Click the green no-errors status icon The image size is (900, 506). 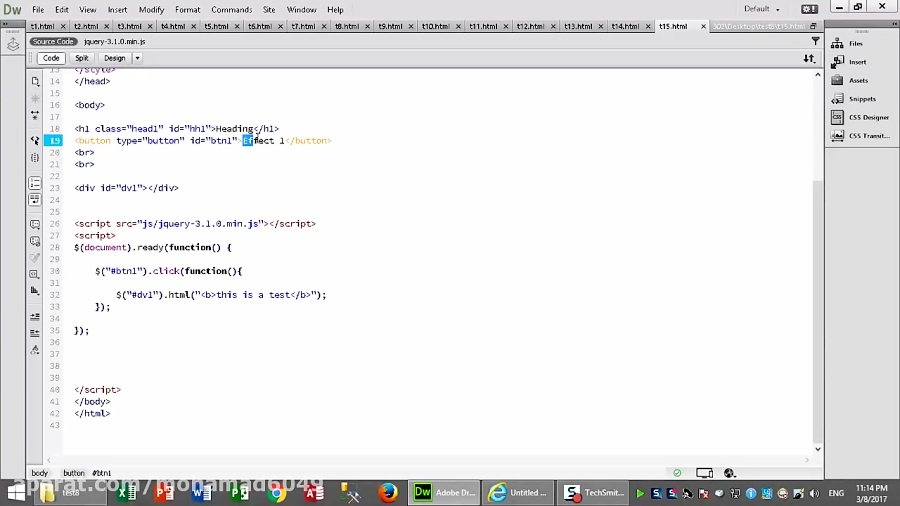(677, 473)
